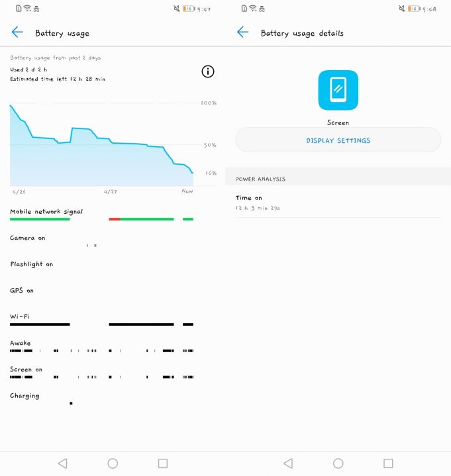Tap the battery level graph
This screenshot has height=476, width=451.
coord(101,146)
